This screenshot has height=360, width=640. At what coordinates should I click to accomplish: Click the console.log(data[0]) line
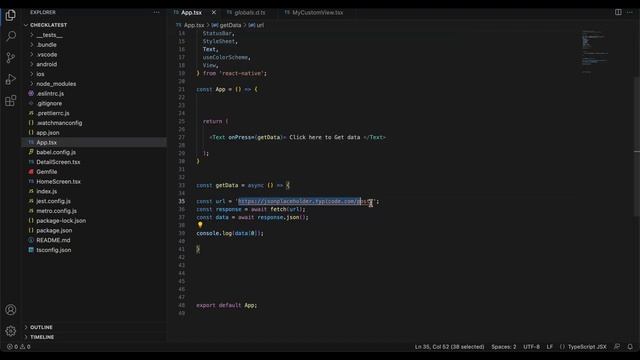(x=230, y=233)
